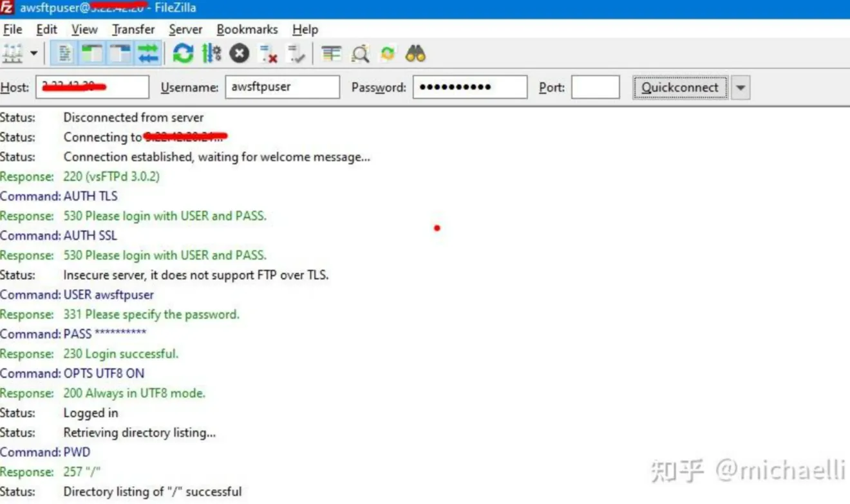Viewport: 850px width, 504px height.
Task: Open the Help menu
Action: [x=305, y=30]
